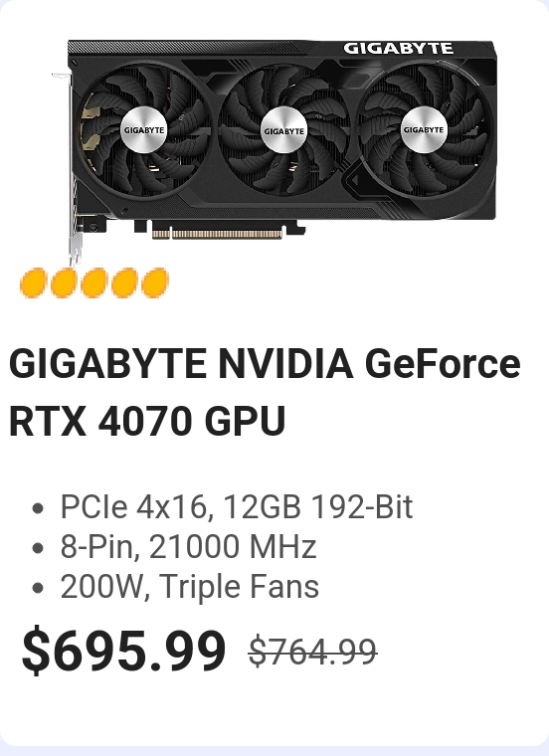
Task: Click the metal mounting bracket of the GPU
Action: point(72,169)
